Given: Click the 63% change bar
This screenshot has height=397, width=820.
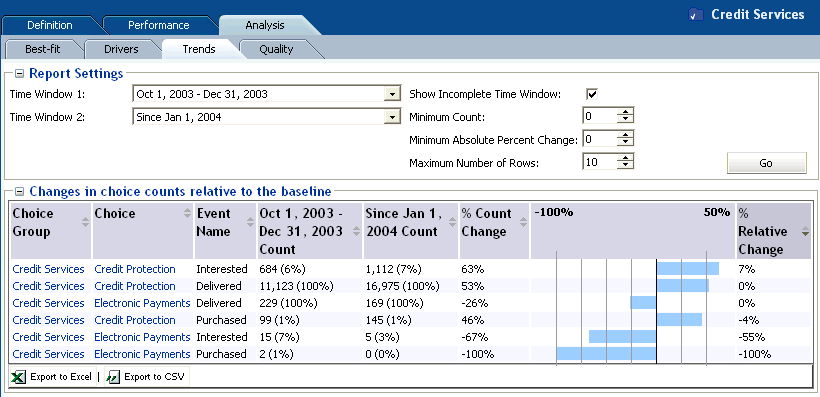Looking at the screenshot, I should (x=688, y=269).
